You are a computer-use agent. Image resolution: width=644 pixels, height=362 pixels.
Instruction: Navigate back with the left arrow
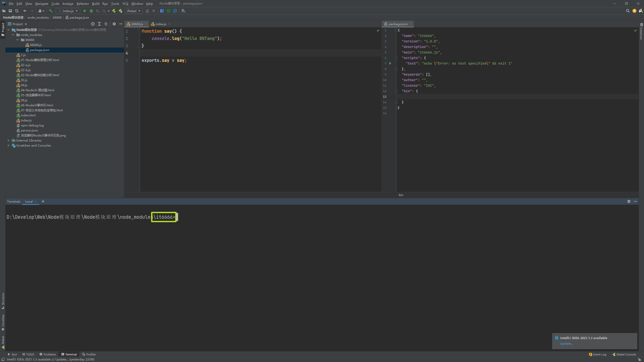(x=25, y=11)
